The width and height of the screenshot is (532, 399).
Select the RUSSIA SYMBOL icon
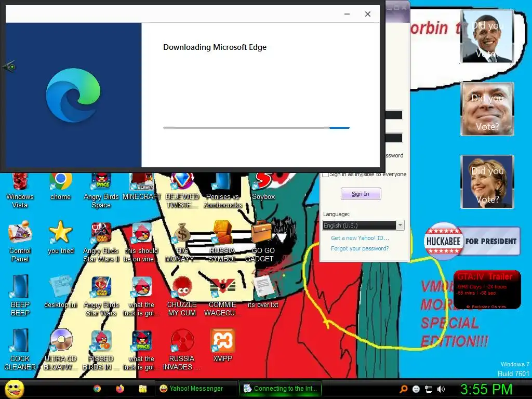point(222,242)
